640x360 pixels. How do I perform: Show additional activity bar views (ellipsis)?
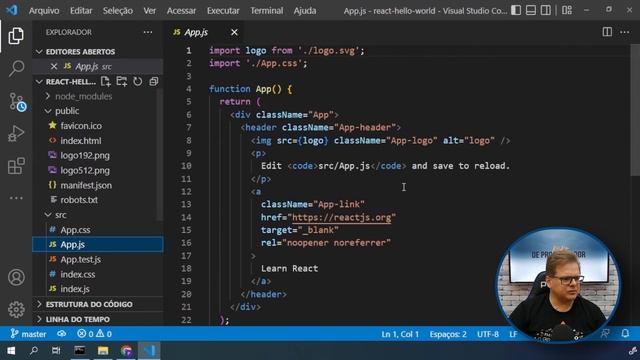[16, 198]
